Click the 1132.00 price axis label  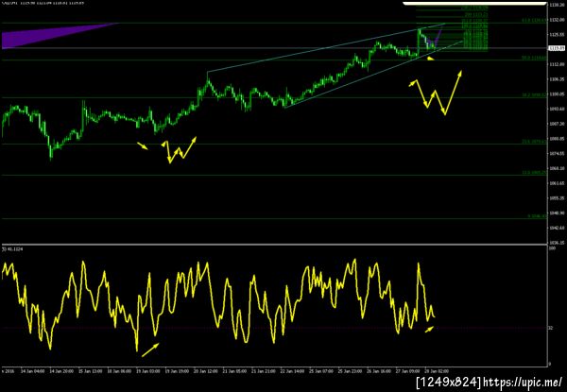click(557, 20)
